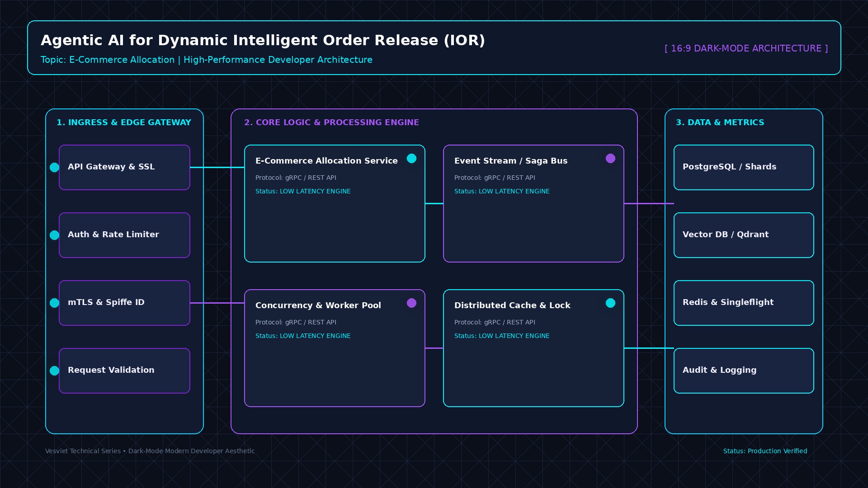Click the E-Commerce Allocation Service title
The width and height of the screenshot is (868, 488).
326,161
